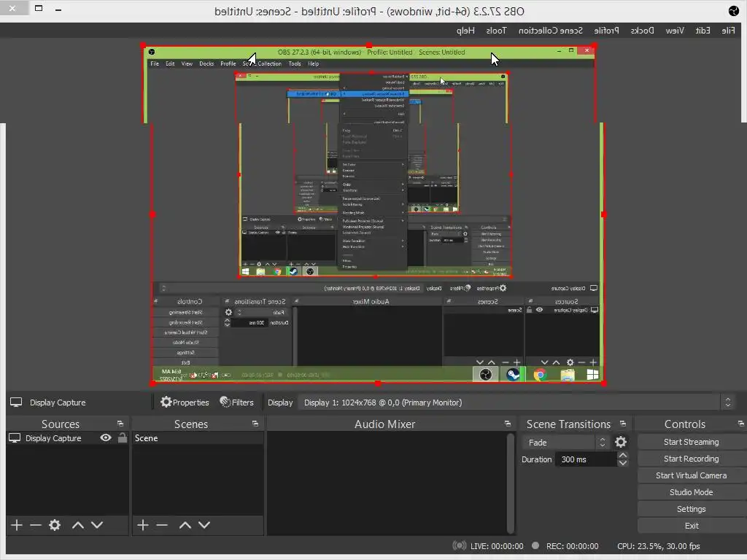This screenshot has width=747, height=560.
Task: Move the selected source up
Action: coord(78,525)
